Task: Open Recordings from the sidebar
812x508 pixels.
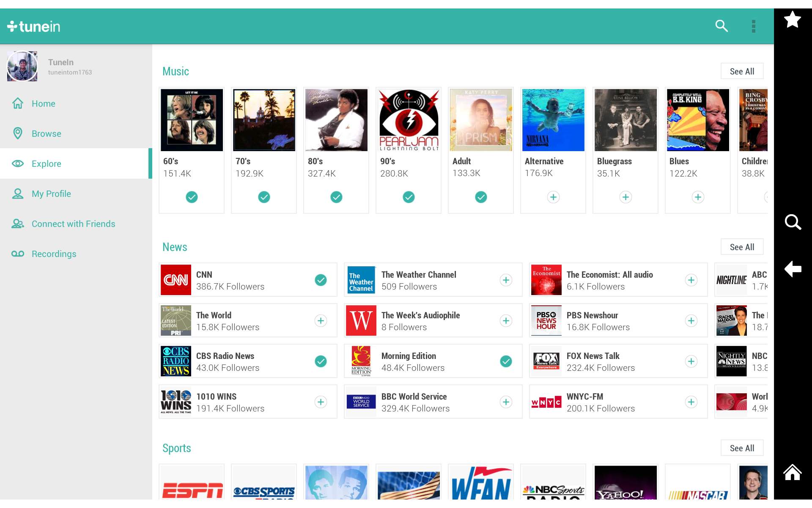Action: tap(54, 254)
